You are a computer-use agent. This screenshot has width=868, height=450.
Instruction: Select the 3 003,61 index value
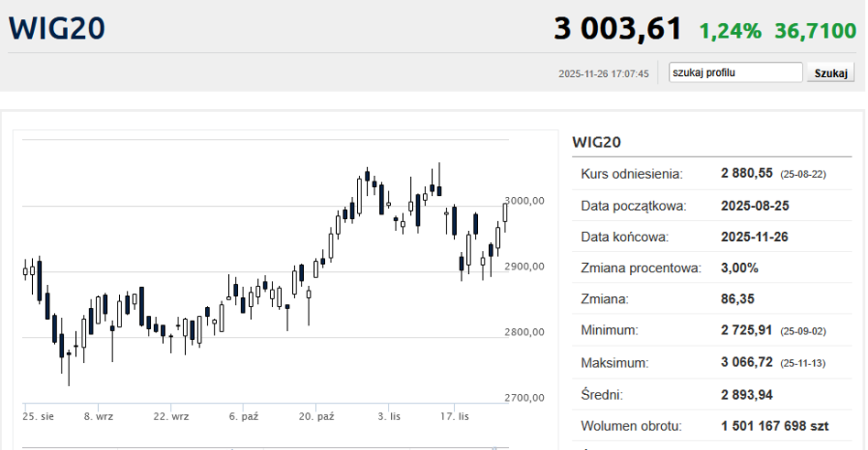[x=618, y=28]
